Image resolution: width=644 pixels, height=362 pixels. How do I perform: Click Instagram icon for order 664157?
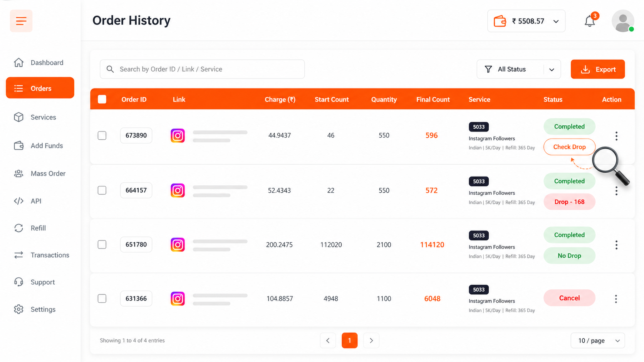click(178, 190)
